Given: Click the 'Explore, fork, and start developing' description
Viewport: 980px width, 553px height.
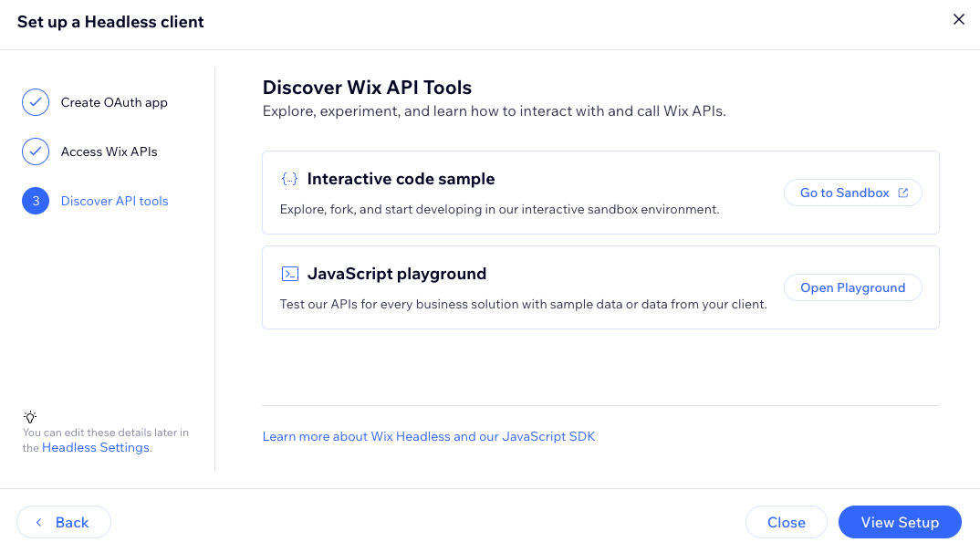Looking at the screenshot, I should point(499,209).
